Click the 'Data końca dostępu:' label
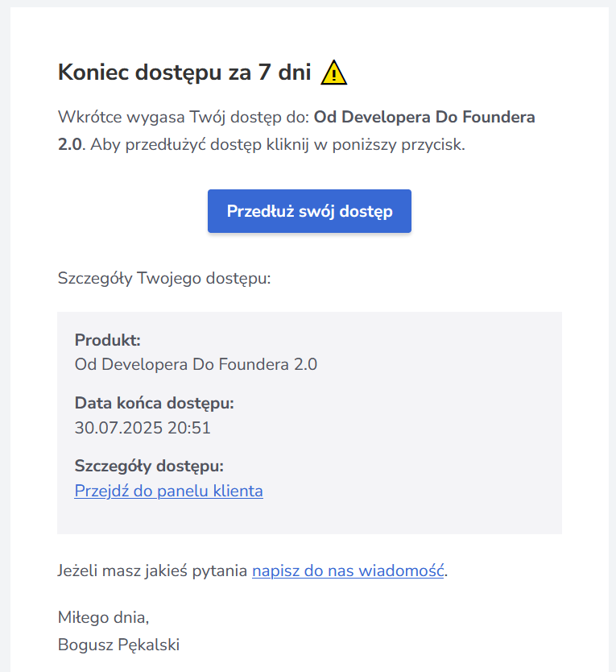Viewport: 616px width, 672px height. point(154,403)
